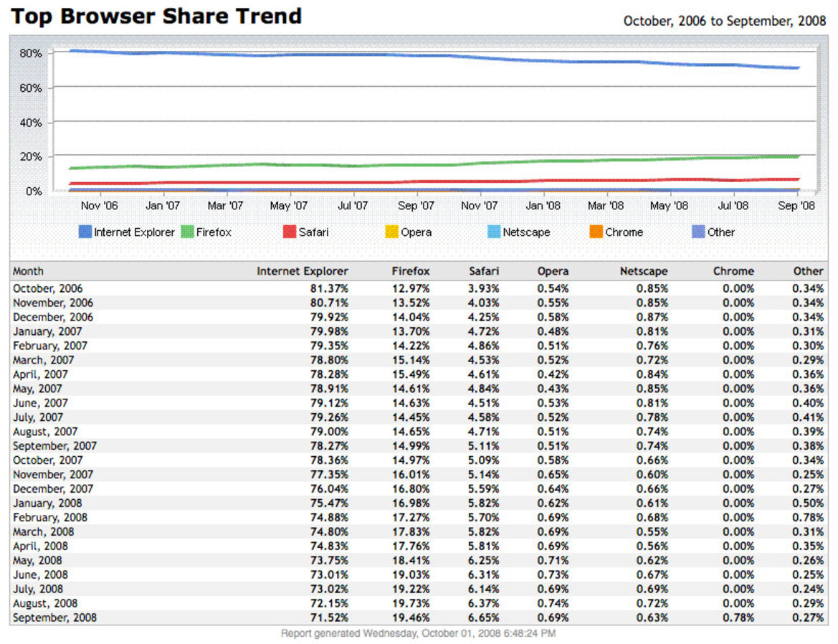The image size is (838, 644).
Task: Click the date range October, 2006 to September, 2008
Action: [725, 21]
